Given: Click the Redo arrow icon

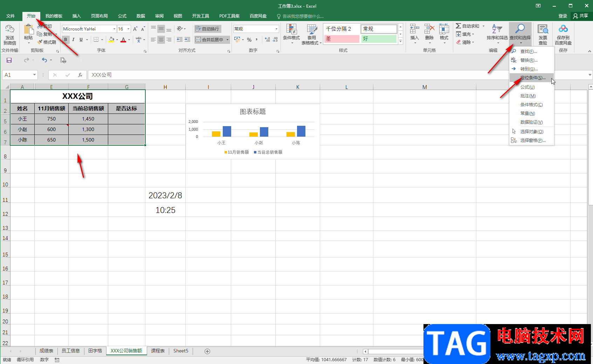Looking at the screenshot, I should pyautogui.click(x=26, y=60).
